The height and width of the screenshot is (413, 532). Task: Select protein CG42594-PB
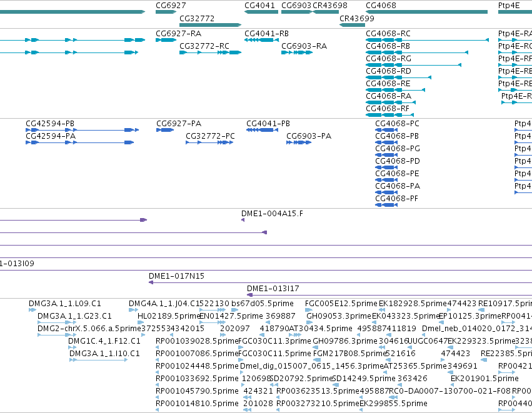[82, 130]
